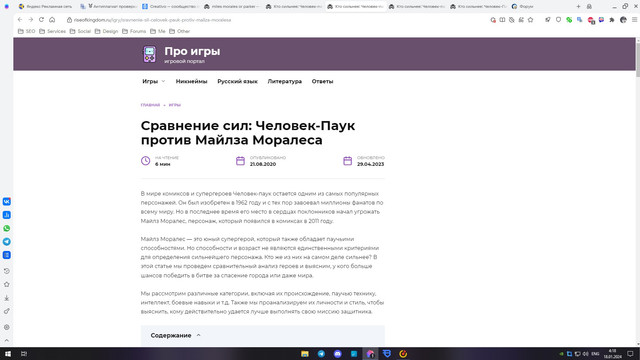Screen dimensions: 640x360
Task: Open browsing history from the sidebar
Action: (7, 271)
